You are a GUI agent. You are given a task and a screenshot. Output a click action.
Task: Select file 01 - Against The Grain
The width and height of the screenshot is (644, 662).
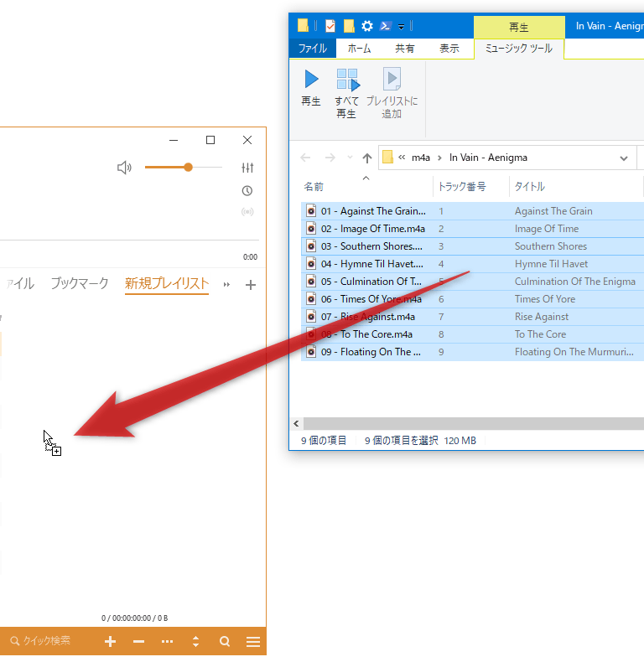point(373,211)
